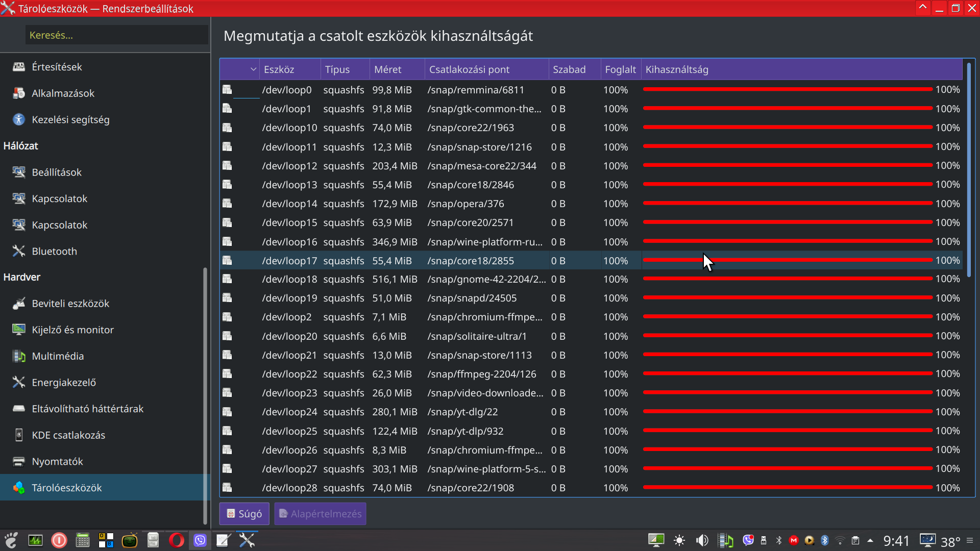Select the /dev/loop13 row

tap(591, 185)
